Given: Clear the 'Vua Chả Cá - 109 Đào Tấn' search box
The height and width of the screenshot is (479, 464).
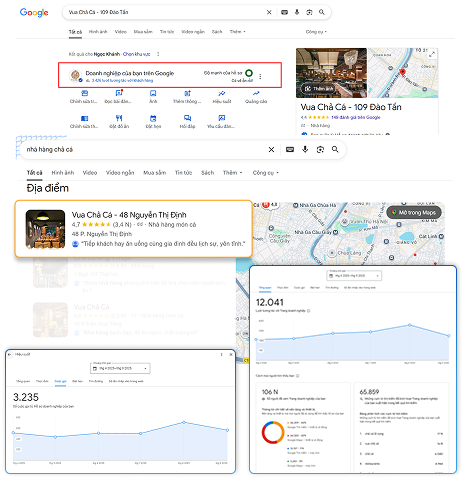Looking at the screenshot, I should [x=269, y=12].
